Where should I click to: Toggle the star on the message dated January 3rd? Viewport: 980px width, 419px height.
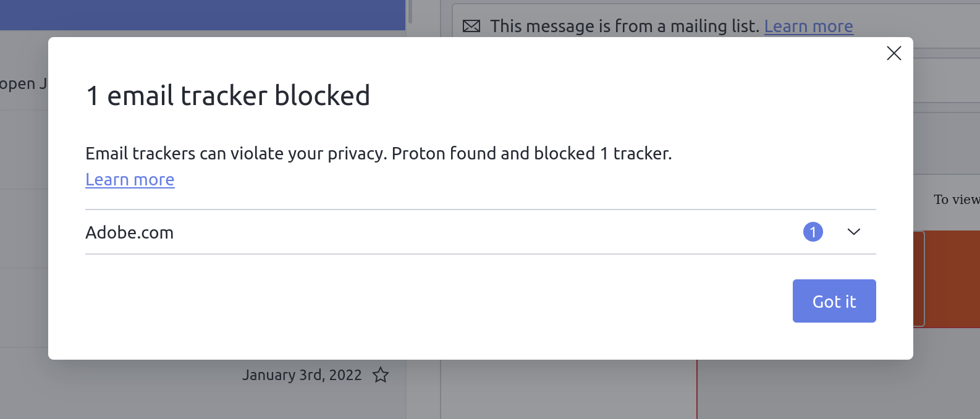click(381, 375)
